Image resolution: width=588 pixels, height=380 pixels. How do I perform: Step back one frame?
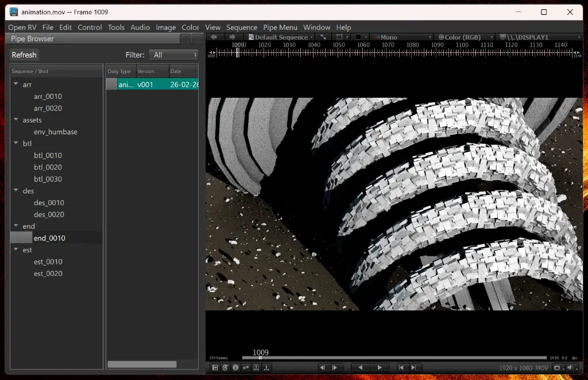pyautogui.click(x=322, y=367)
